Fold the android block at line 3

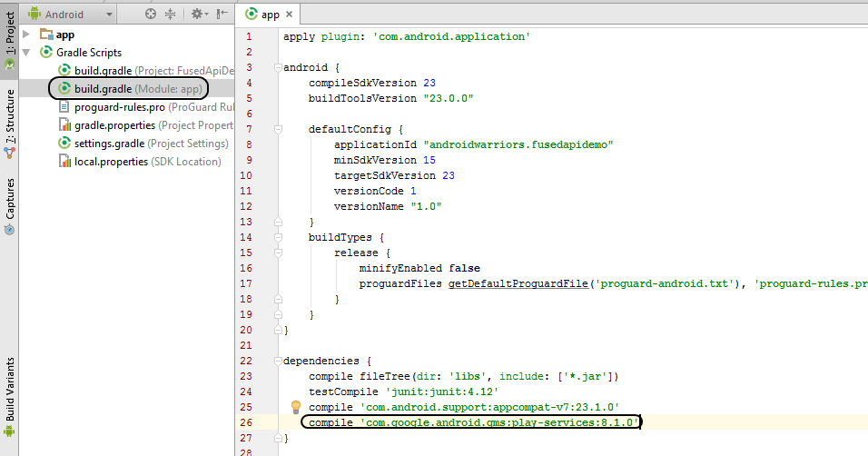[278, 67]
